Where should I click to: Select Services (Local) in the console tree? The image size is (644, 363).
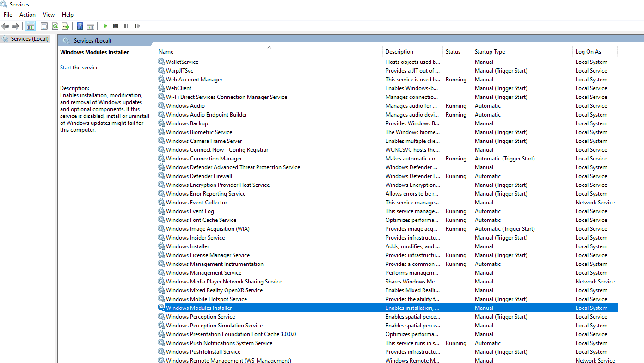click(30, 39)
